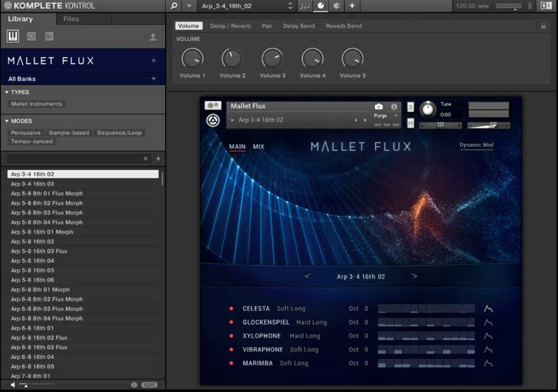This screenshot has height=392, width=558.
Task: Click the Komplete Kontrol logo icon
Action: 7,6
